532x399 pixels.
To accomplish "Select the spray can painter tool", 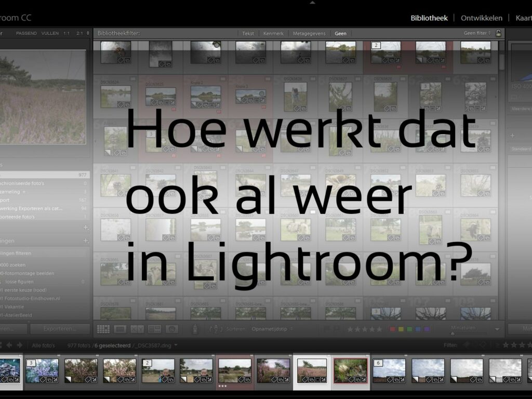I will click(195, 329).
